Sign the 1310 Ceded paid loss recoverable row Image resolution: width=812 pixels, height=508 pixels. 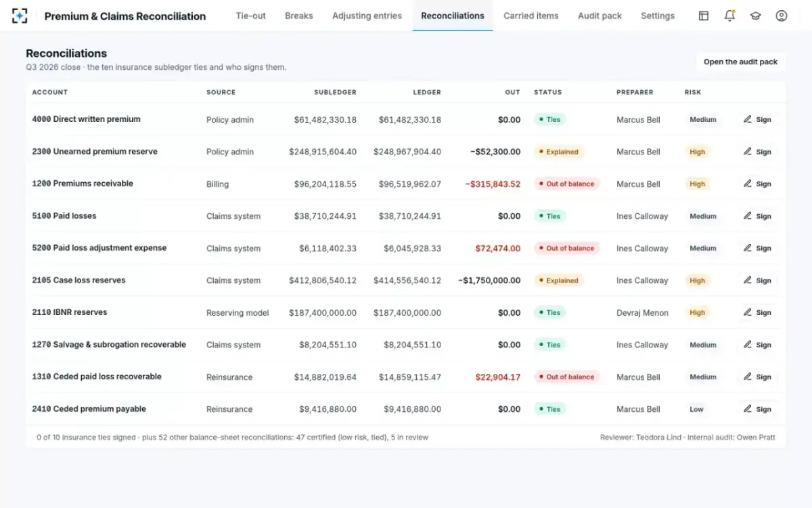click(757, 377)
